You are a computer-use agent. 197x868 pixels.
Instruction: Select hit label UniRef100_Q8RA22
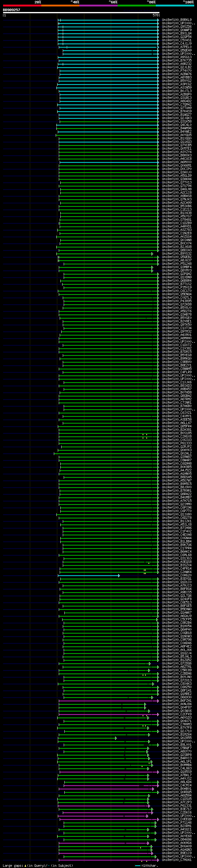(177, 494)
